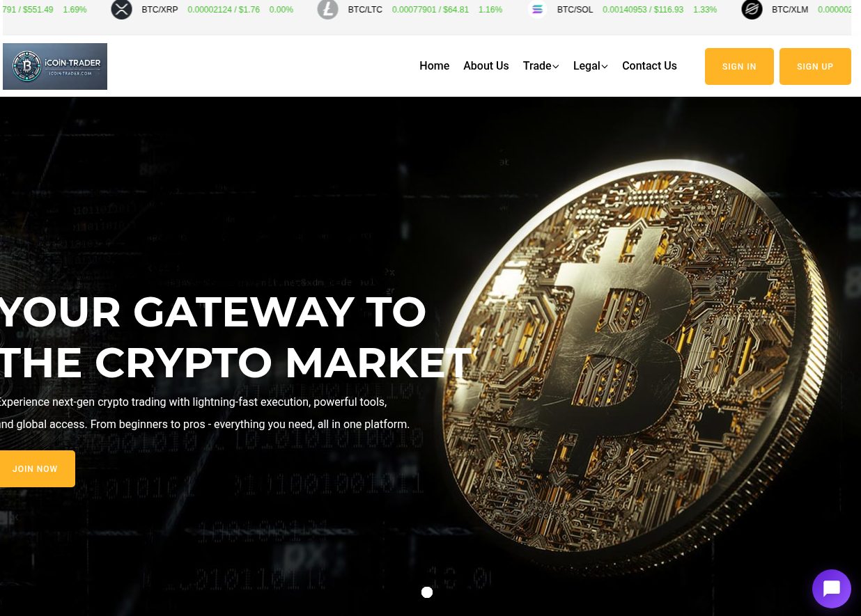Click the Stellar XLM icon in ticker

coord(752,10)
